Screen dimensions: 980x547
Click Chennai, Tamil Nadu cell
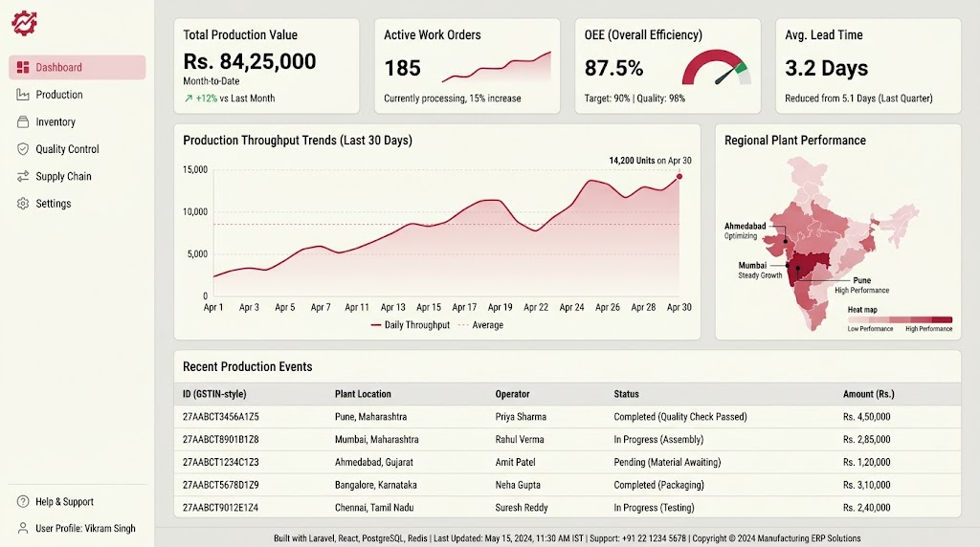tap(374, 508)
